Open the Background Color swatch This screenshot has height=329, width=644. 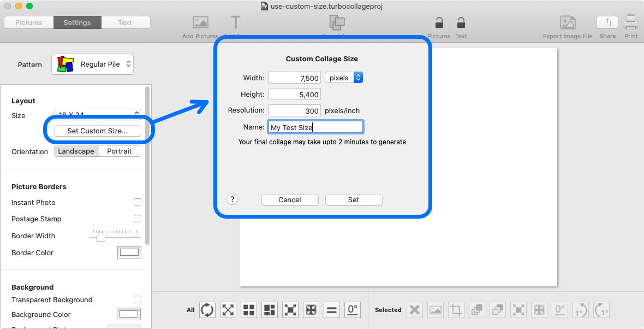point(129,314)
